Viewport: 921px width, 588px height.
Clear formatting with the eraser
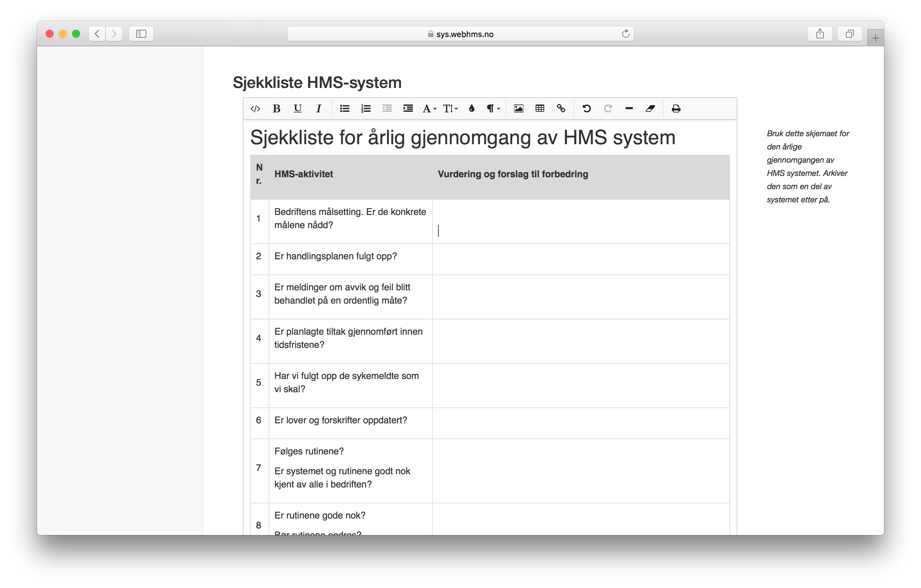click(650, 108)
